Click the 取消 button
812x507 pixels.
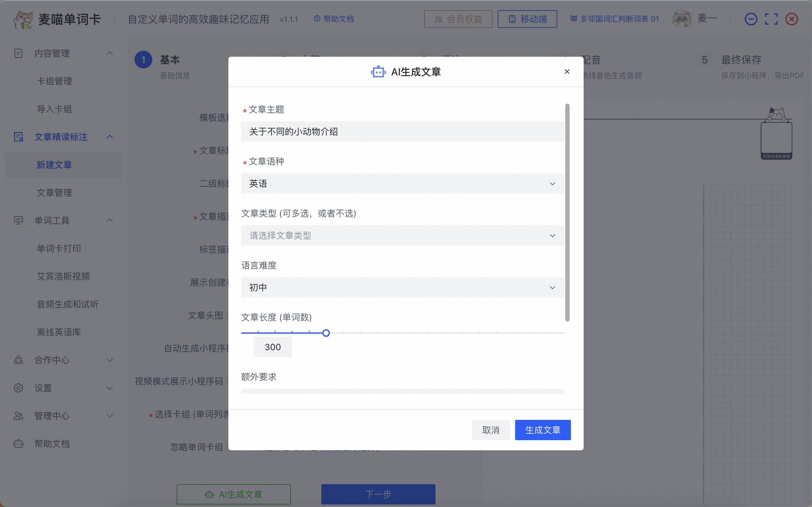[491, 430]
